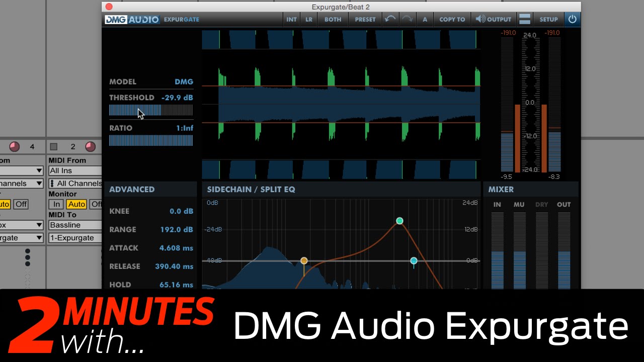Open the COPY TO menu

452,19
